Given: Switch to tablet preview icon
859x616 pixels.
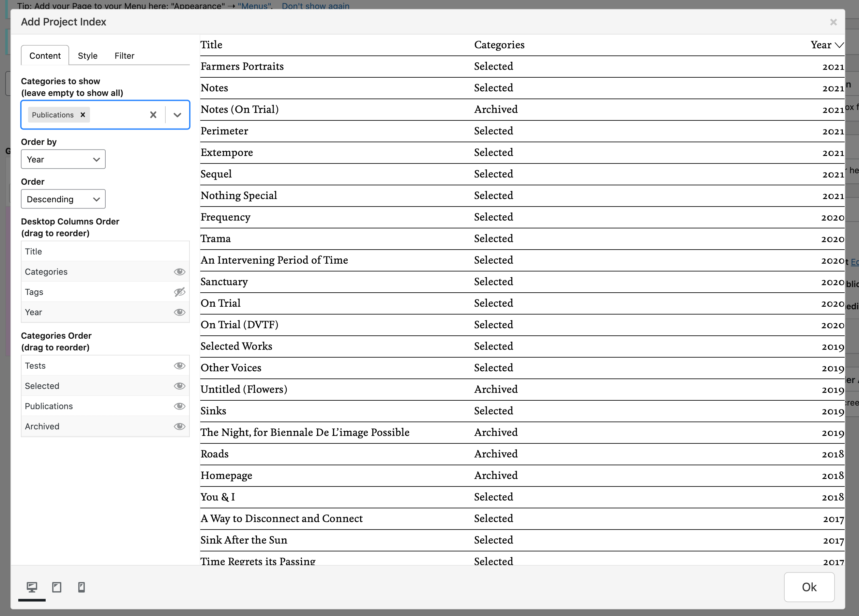Looking at the screenshot, I should [57, 587].
